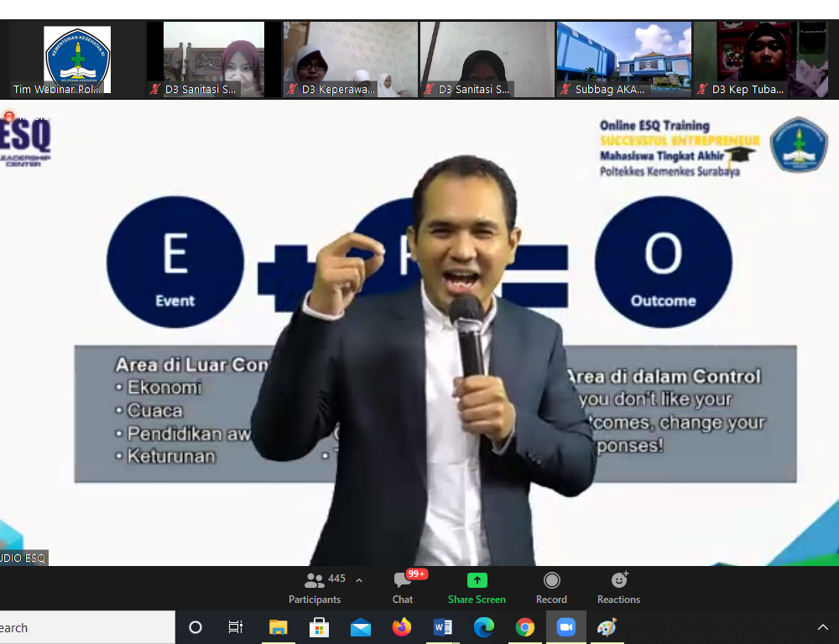Screen dimensions: 839x644
Task: Open the Mail app on taskbar
Action: [361, 627]
